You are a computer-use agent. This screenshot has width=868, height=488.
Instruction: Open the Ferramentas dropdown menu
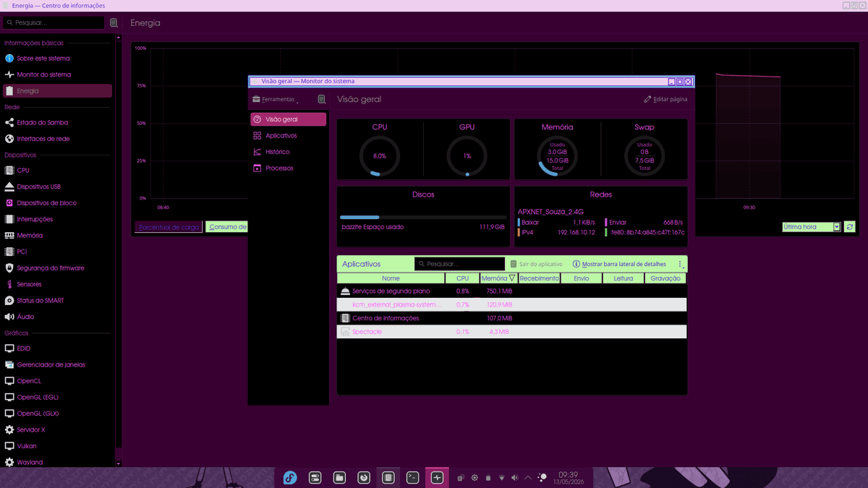(276, 99)
